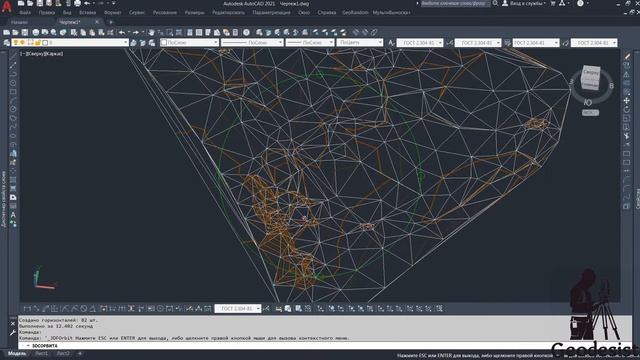Click the command line close X icon
The image size is (640, 360).
[x=13, y=323]
